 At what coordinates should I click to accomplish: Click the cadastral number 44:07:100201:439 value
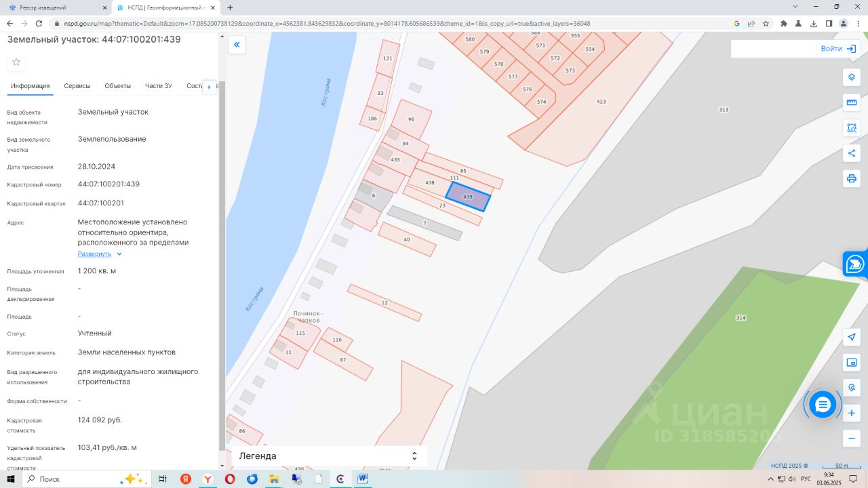point(108,184)
